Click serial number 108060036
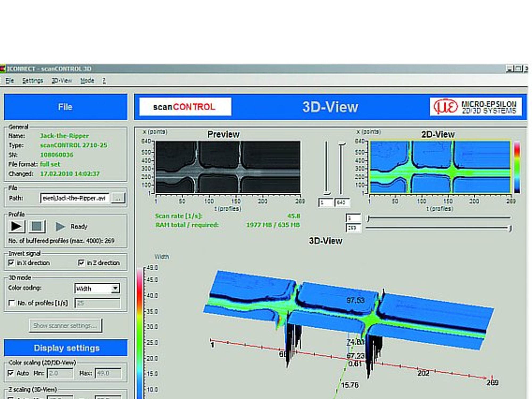532x399 pixels. (x=57, y=155)
